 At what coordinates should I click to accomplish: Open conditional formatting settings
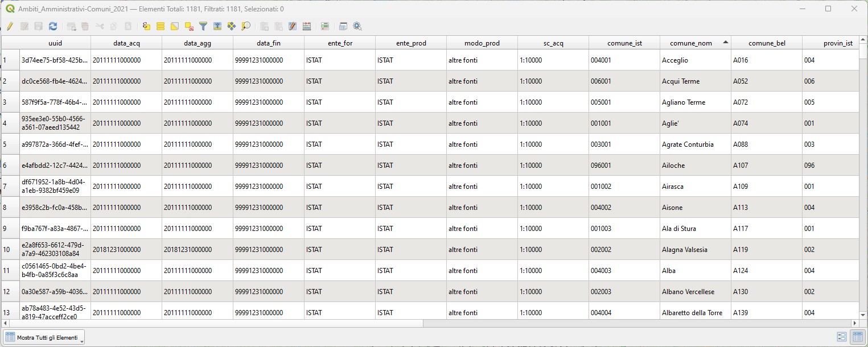coord(325,26)
